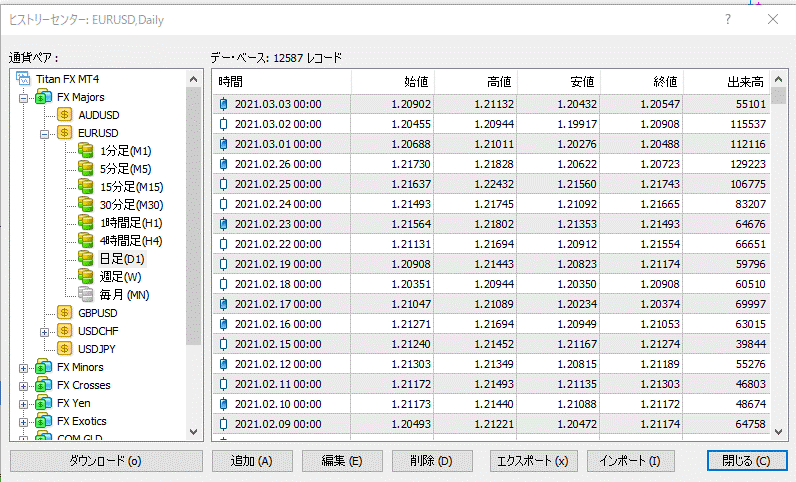Click the 出来高 column header
796x482 pixels.
(726, 82)
